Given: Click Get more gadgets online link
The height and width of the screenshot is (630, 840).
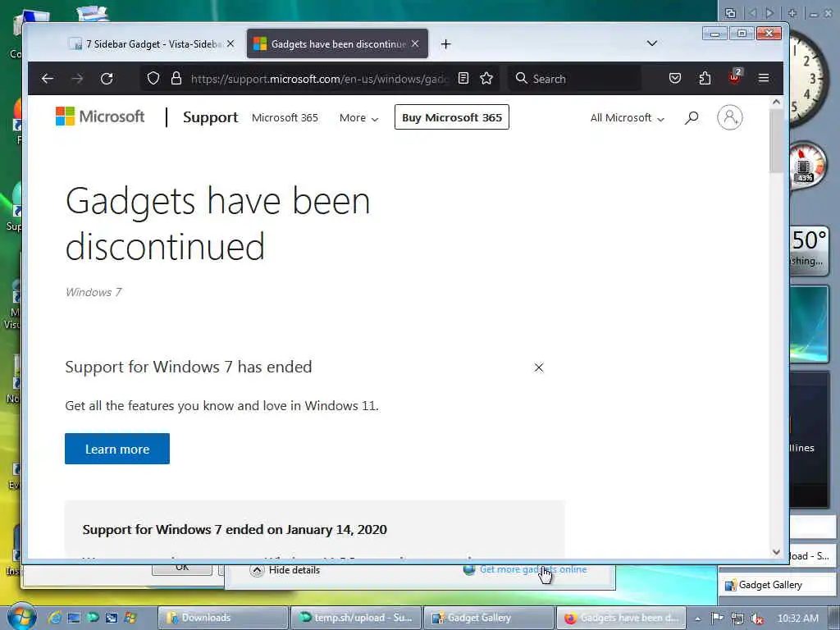Looking at the screenshot, I should pyautogui.click(x=533, y=569).
